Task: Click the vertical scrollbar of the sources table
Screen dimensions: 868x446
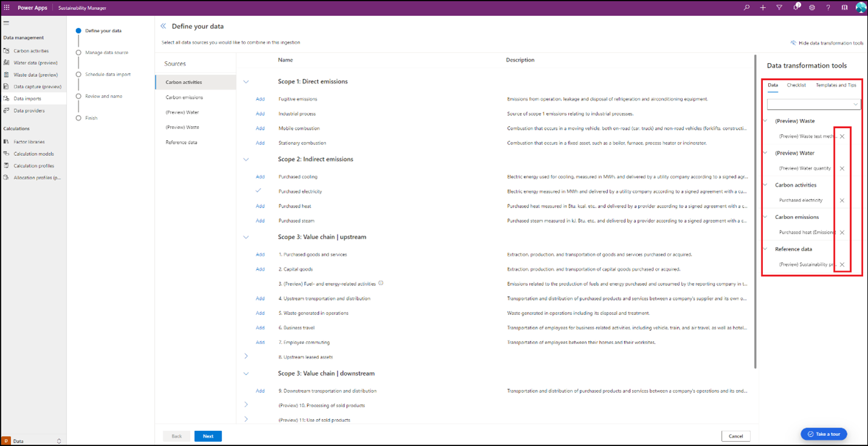Action: point(756,212)
